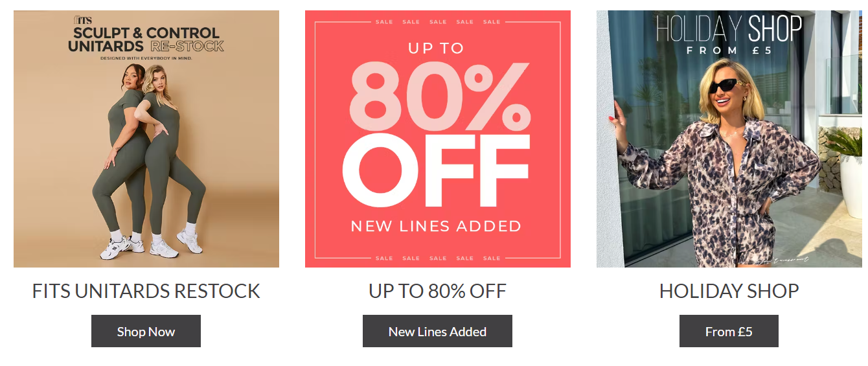Click the large white OFF lettering

click(x=436, y=172)
